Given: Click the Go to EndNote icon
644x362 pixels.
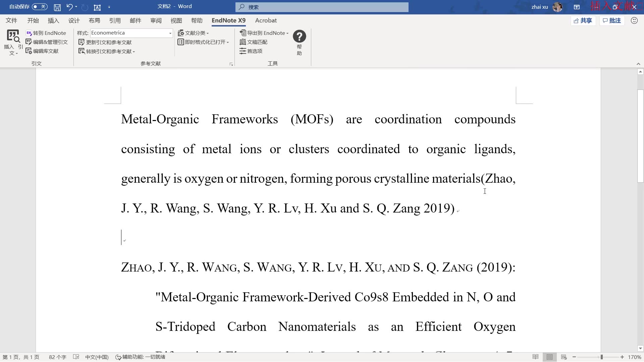Looking at the screenshot, I should pyautogui.click(x=29, y=33).
